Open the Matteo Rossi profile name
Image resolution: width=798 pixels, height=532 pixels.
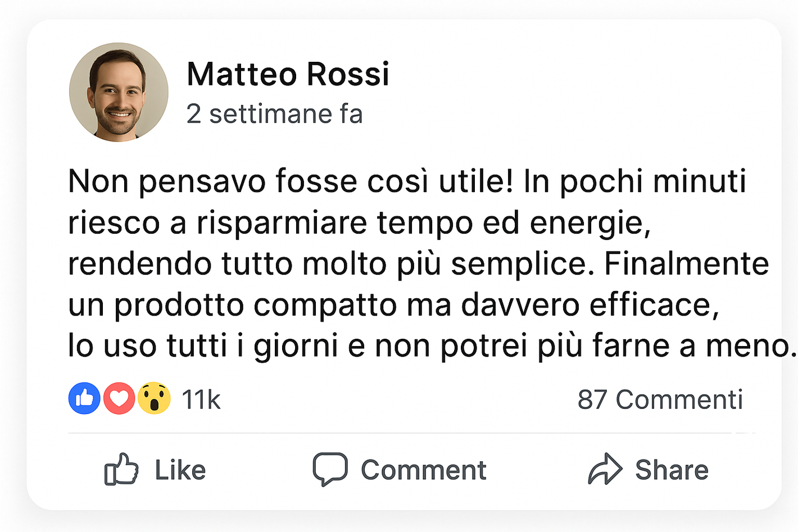288,74
